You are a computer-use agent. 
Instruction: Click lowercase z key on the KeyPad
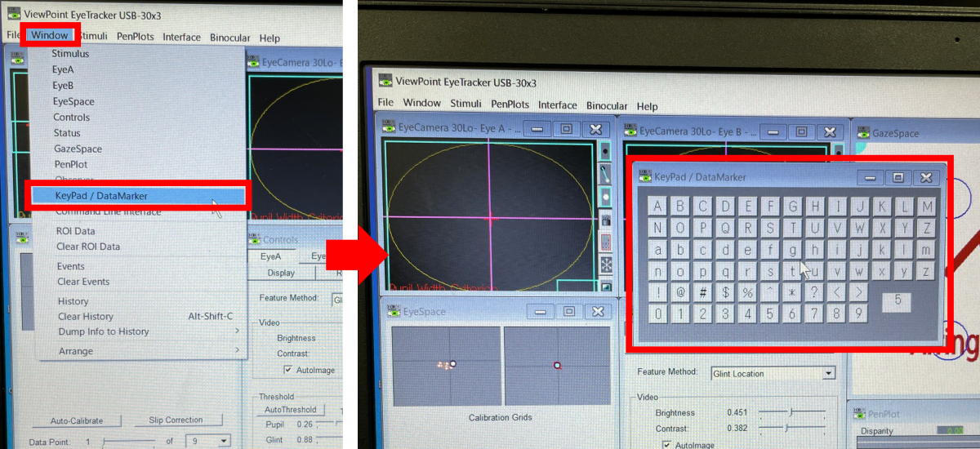(x=924, y=273)
